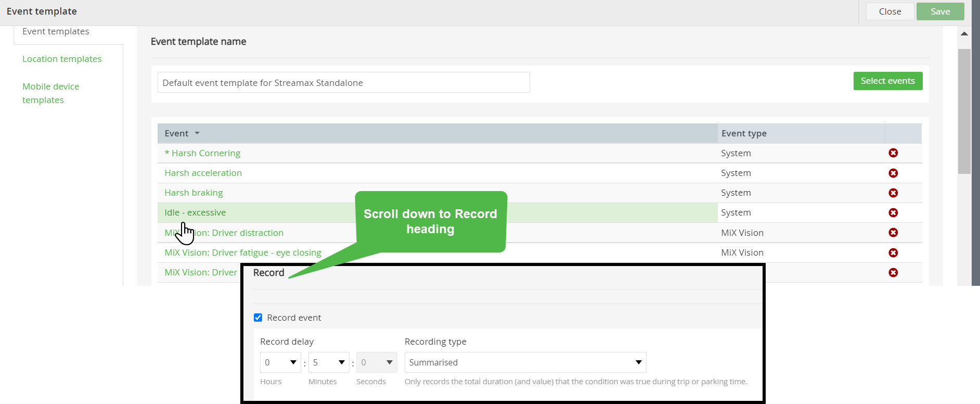This screenshot has width=980, height=404.
Task: Expand the Recording type Summarised dropdown
Action: (x=525, y=362)
